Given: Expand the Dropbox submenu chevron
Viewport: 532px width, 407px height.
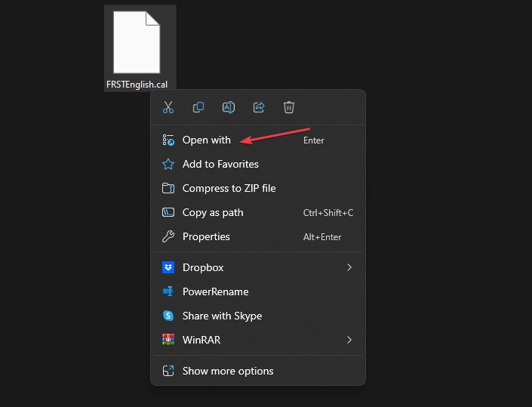Looking at the screenshot, I should [349, 267].
